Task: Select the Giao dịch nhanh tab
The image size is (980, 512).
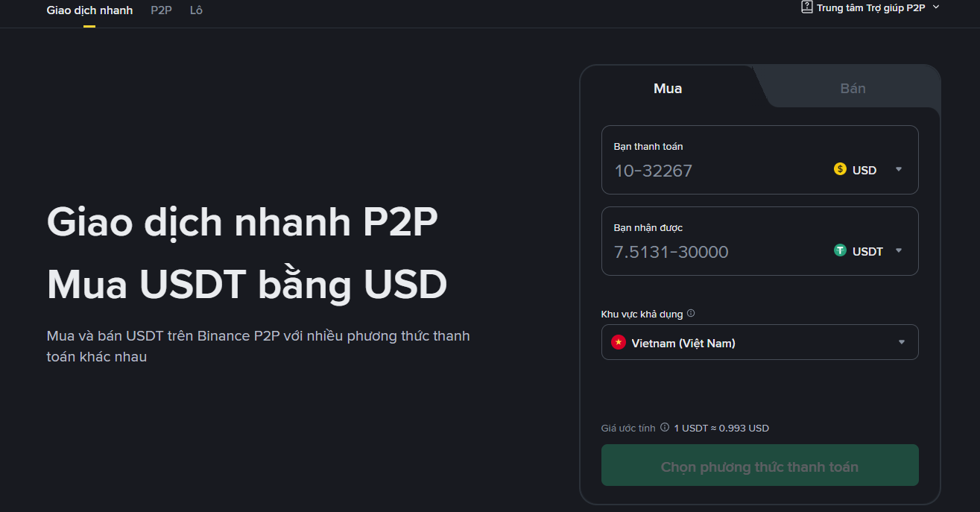Action: click(89, 10)
